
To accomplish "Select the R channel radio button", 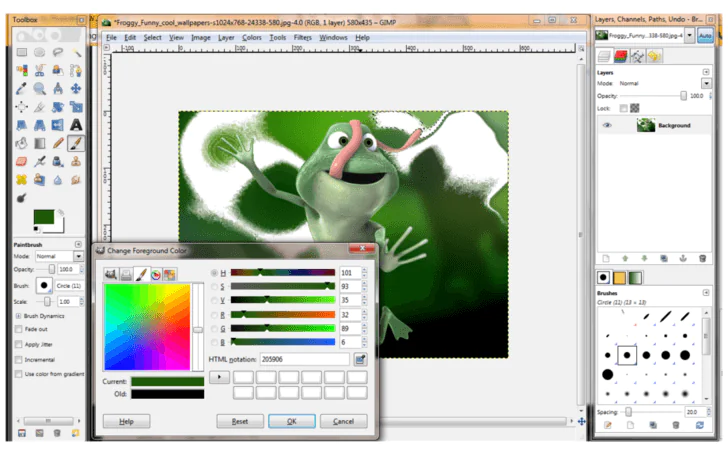I will [x=214, y=314].
